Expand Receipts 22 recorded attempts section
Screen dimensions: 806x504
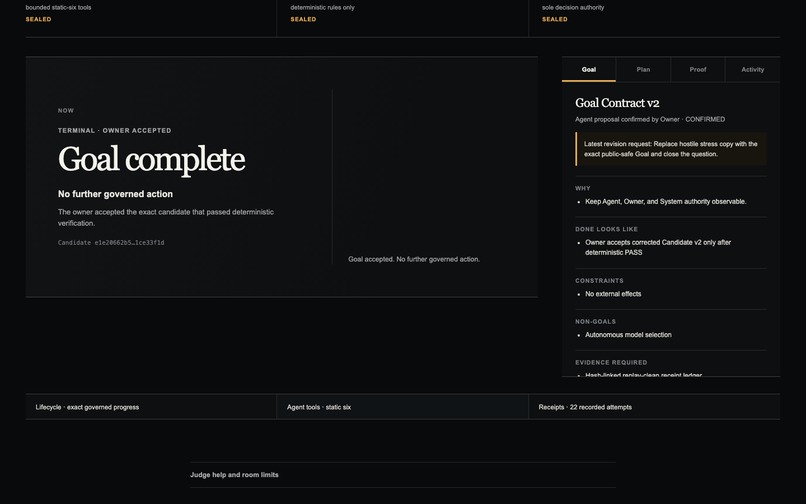click(654, 407)
